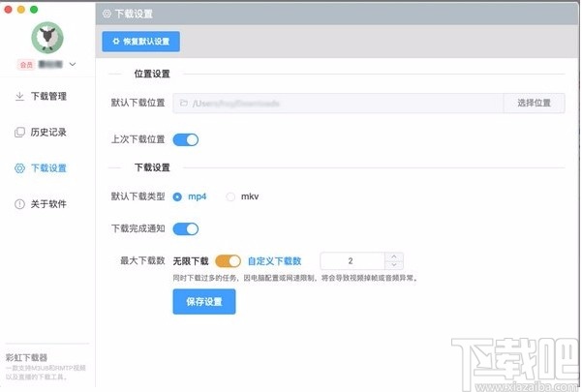This screenshot has height=392, width=582.
Task: Click the sheep avatar profile picture
Action: click(x=47, y=38)
